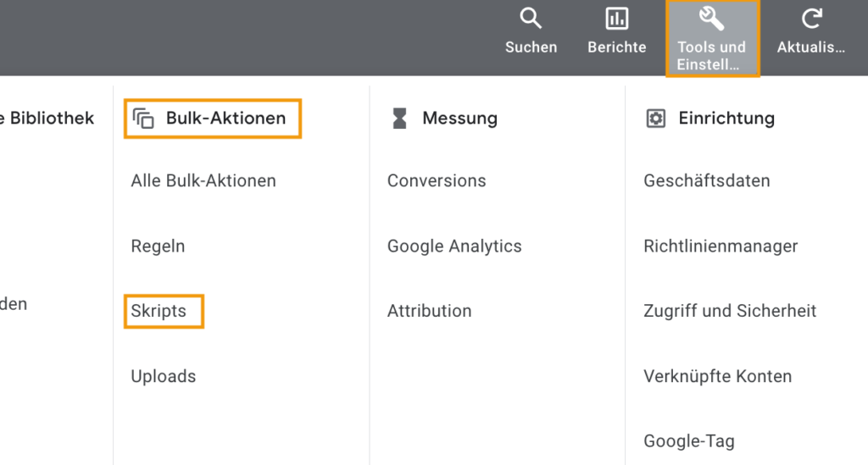868x465 pixels.
Task: Select Google Analytics
Action: [454, 246]
